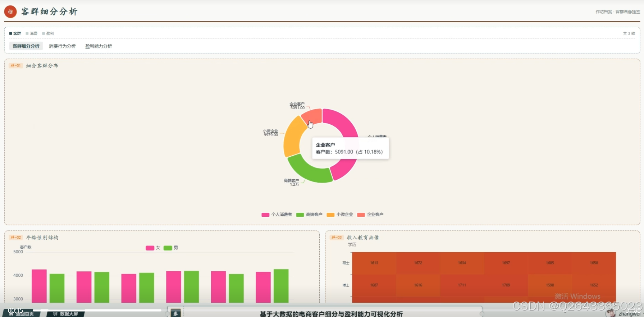Screen dimensions: 644x317
Task: Select the 消费 category marker
Action: [32, 33]
